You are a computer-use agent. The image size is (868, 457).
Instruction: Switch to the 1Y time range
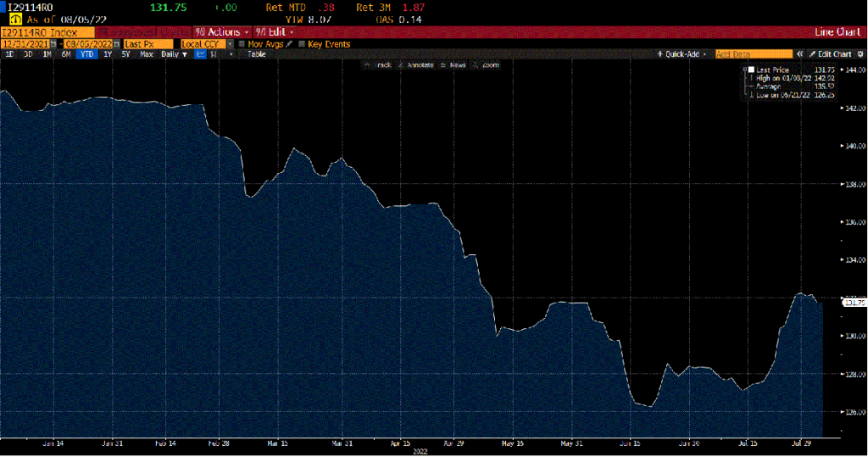[x=108, y=53]
